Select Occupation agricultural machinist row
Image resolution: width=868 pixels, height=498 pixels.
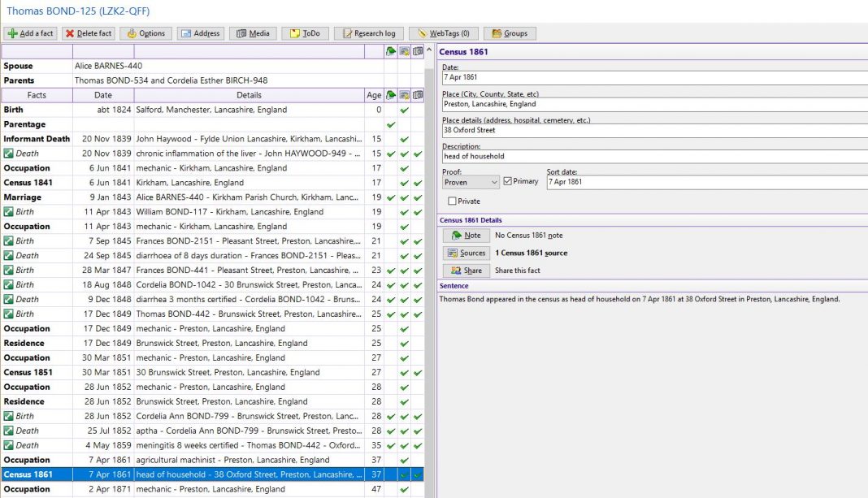(x=213, y=460)
